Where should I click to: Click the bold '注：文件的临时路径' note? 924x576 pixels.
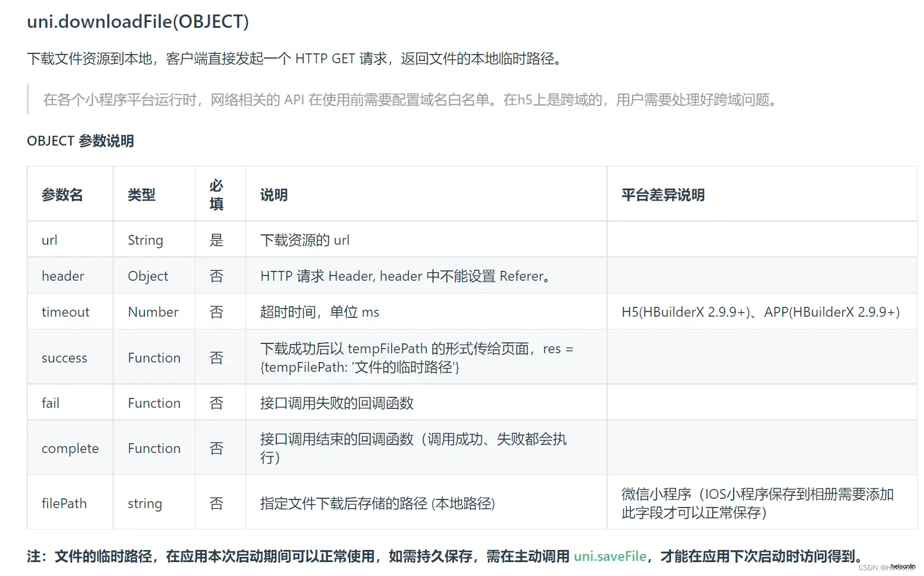click(x=445, y=556)
